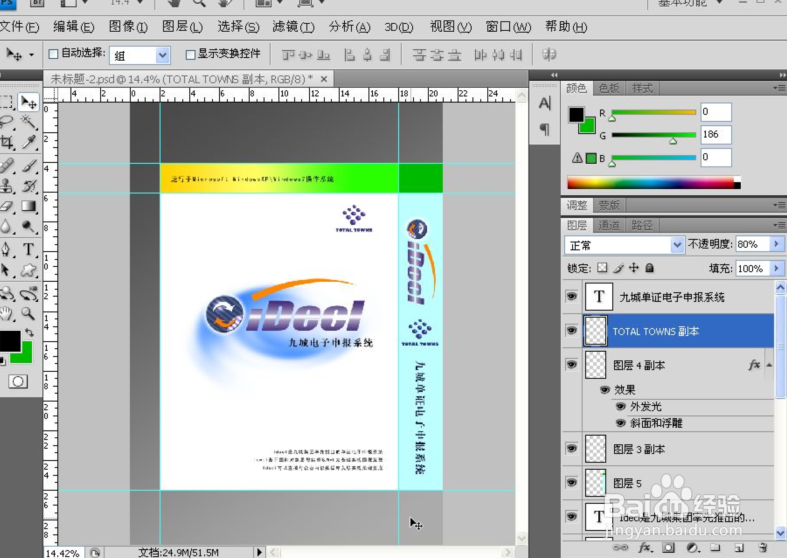787x558 pixels.
Task: Select the History Brush tool
Action: [29, 186]
